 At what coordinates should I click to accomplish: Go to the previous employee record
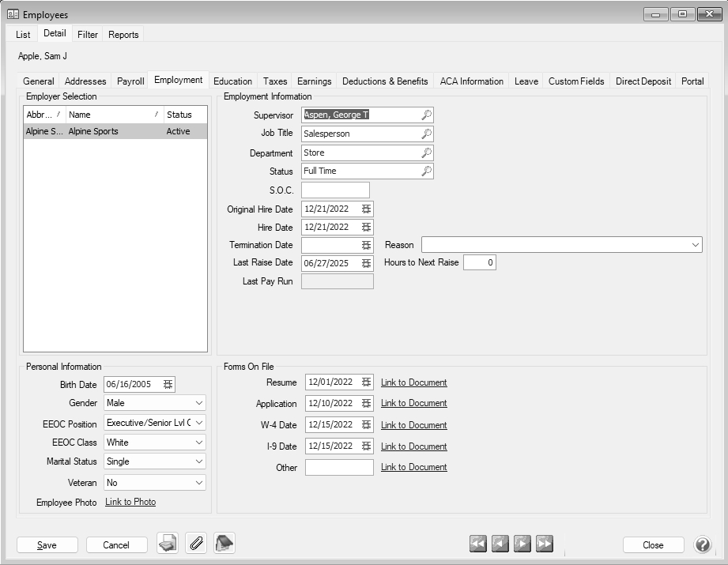click(500, 544)
